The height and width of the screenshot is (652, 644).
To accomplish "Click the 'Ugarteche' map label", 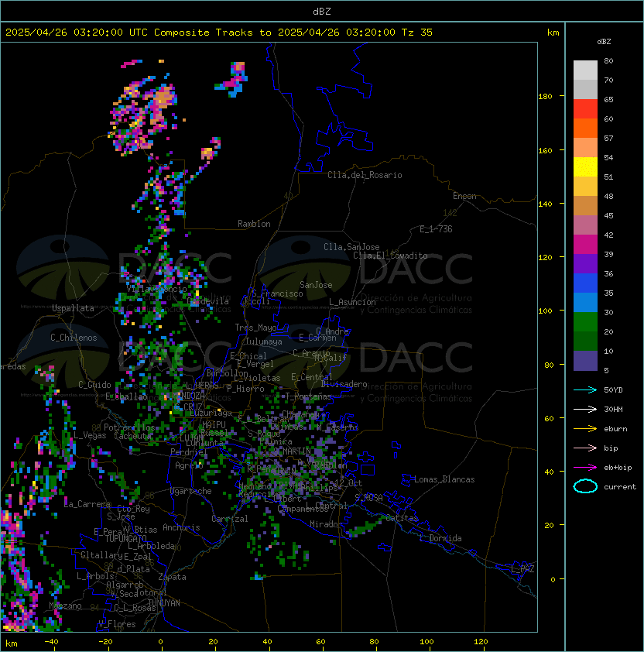I will (x=191, y=491).
